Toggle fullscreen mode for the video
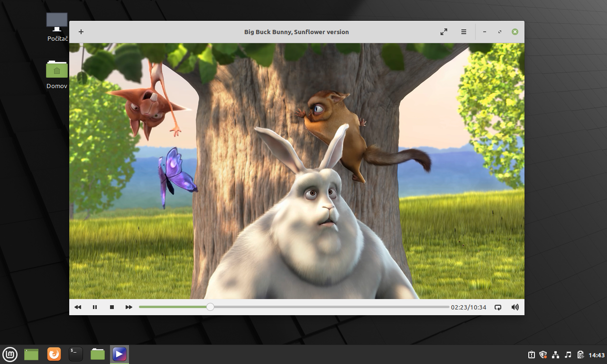The height and width of the screenshot is (364, 607). 444,32
